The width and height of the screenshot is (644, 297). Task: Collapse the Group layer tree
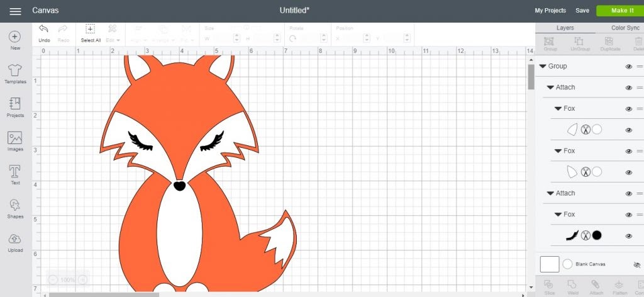point(543,66)
